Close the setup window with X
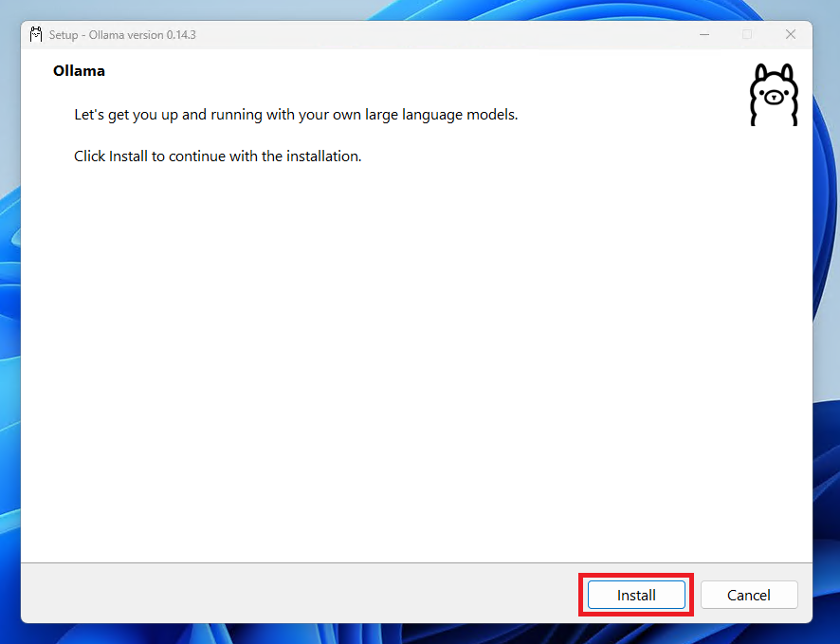The width and height of the screenshot is (840, 644). click(x=791, y=34)
